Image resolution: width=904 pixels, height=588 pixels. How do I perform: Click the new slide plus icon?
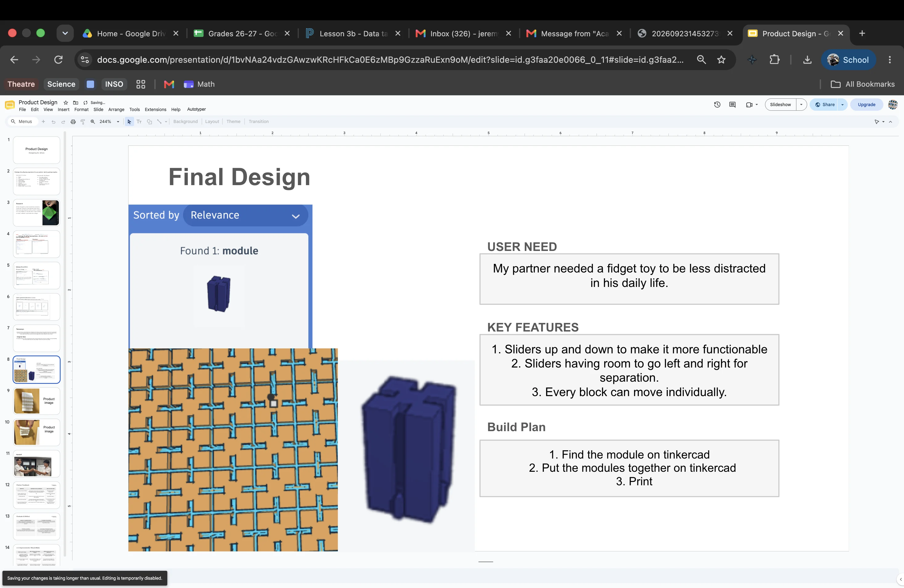43,121
